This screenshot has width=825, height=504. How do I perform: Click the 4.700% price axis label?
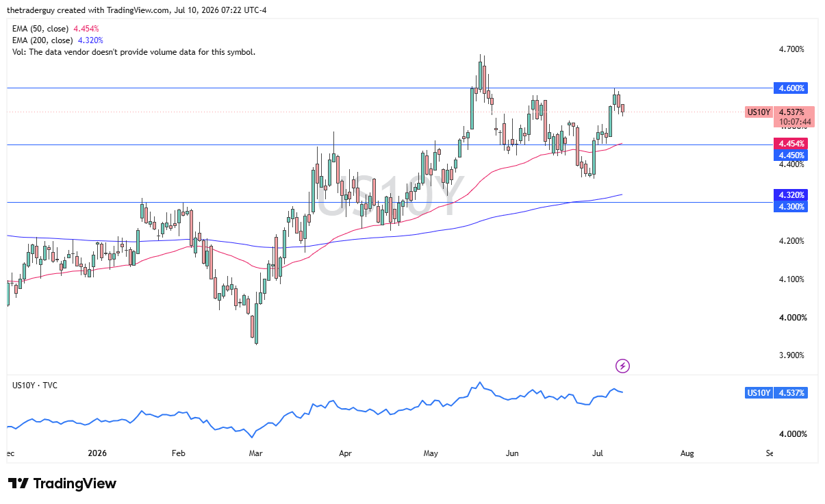[x=791, y=49]
